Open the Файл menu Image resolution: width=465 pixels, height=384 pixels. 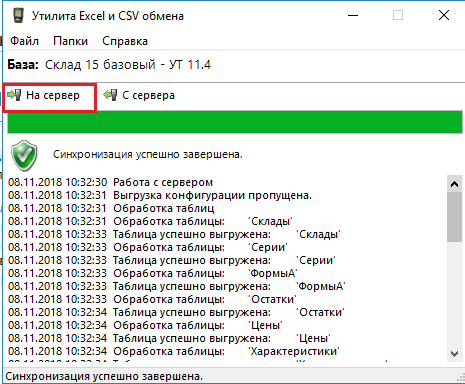(x=24, y=41)
